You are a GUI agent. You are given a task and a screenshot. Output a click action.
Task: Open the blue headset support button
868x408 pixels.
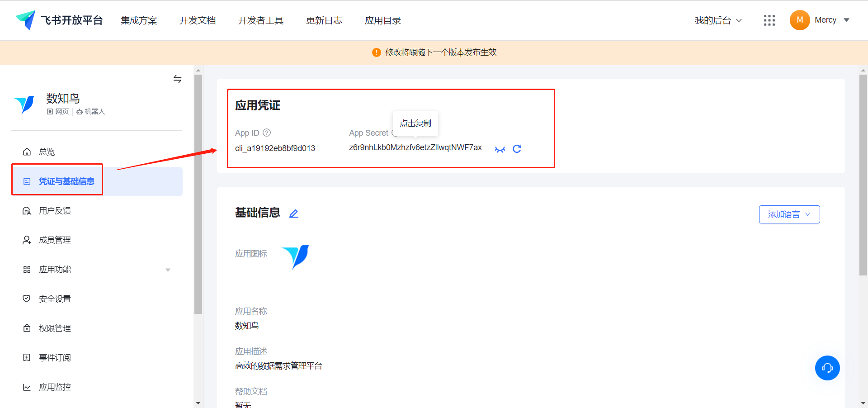point(827,368)
